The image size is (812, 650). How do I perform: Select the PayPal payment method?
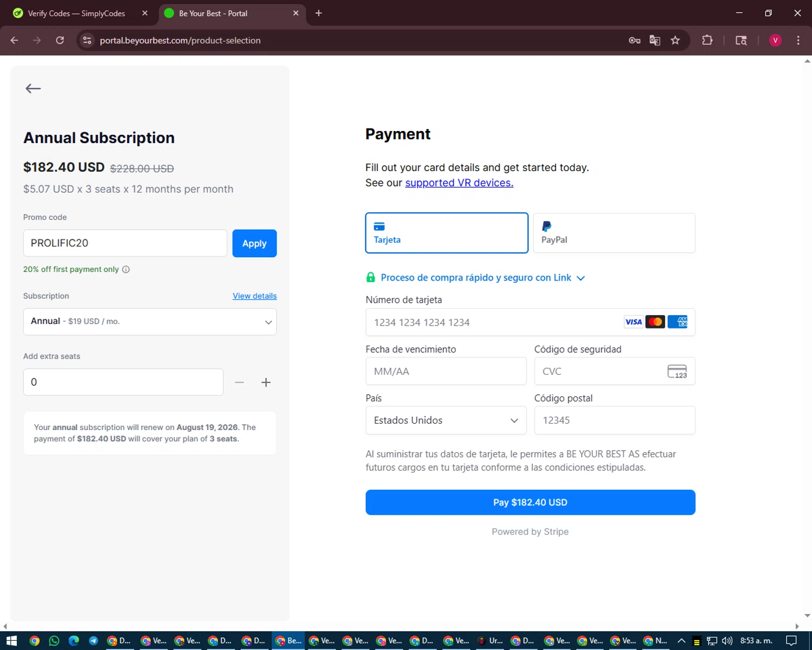click(x=614, y=233)
